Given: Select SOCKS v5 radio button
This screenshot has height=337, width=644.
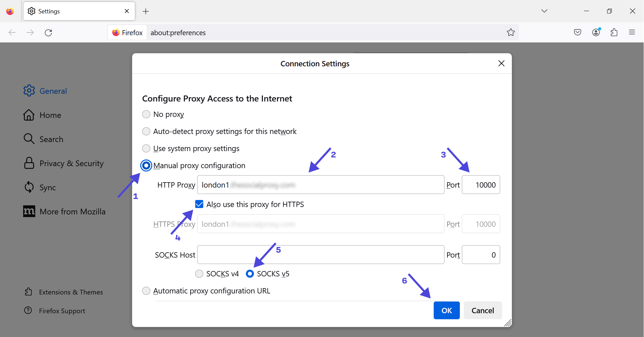Looking at the screenshot, I should click(x=250, y=274).
